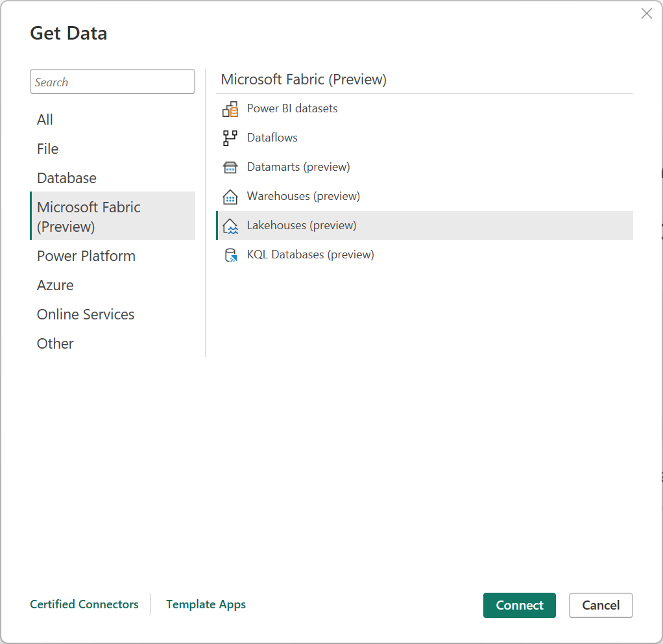This screenshot has width=663, height=644.
Task: Switch to the Azure category
Action: [x=55, y=285]
